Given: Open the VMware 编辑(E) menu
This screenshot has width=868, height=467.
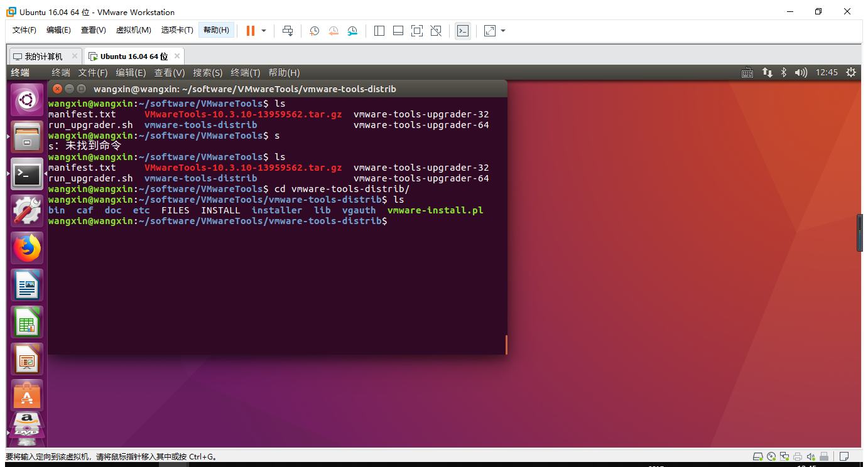Looking at the screenshot, I should [x=58, y=30].
